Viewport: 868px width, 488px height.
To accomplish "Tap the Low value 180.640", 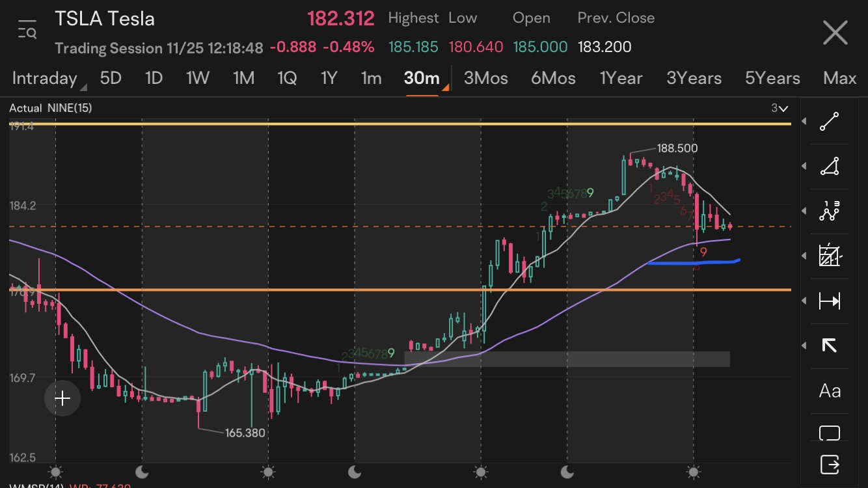I will (x=476, y=47).
